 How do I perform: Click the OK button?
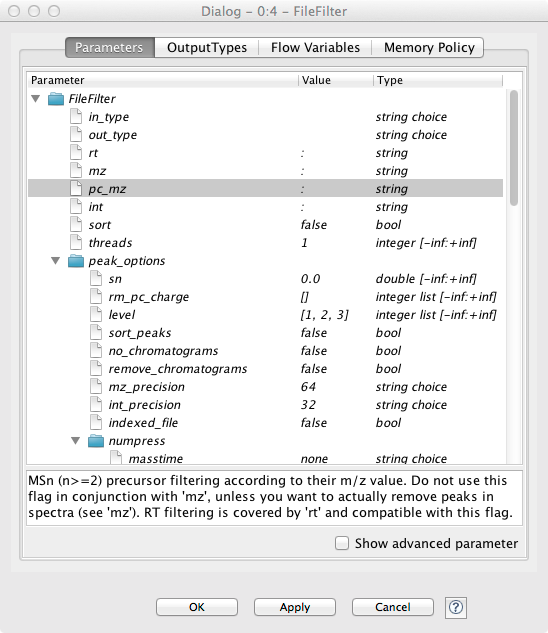(197, 607)
